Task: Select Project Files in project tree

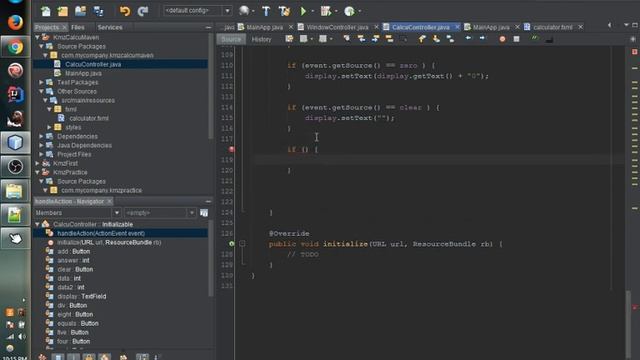Action: click(74, 154)
